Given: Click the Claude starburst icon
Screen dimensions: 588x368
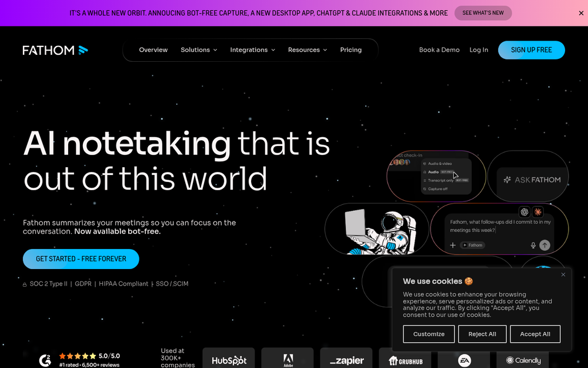Looking at the screenshot, I should [538, 212].
